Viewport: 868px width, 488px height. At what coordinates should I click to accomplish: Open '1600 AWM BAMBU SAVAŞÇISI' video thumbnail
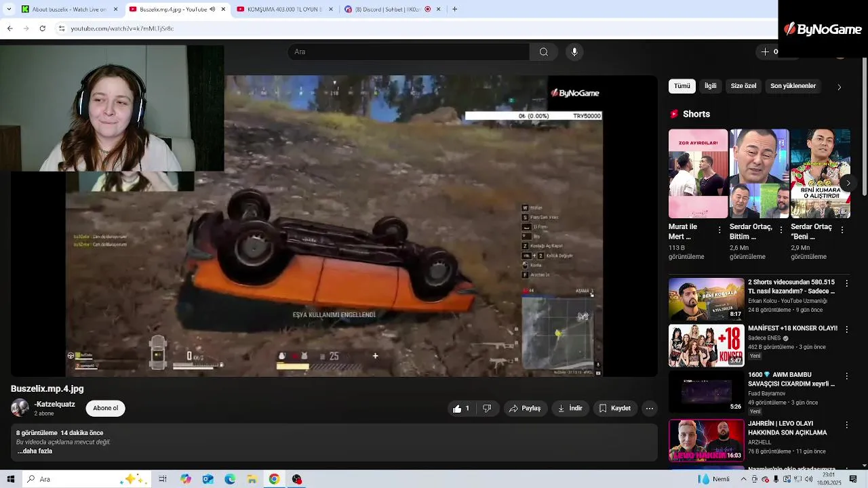(x=706, y=392)
